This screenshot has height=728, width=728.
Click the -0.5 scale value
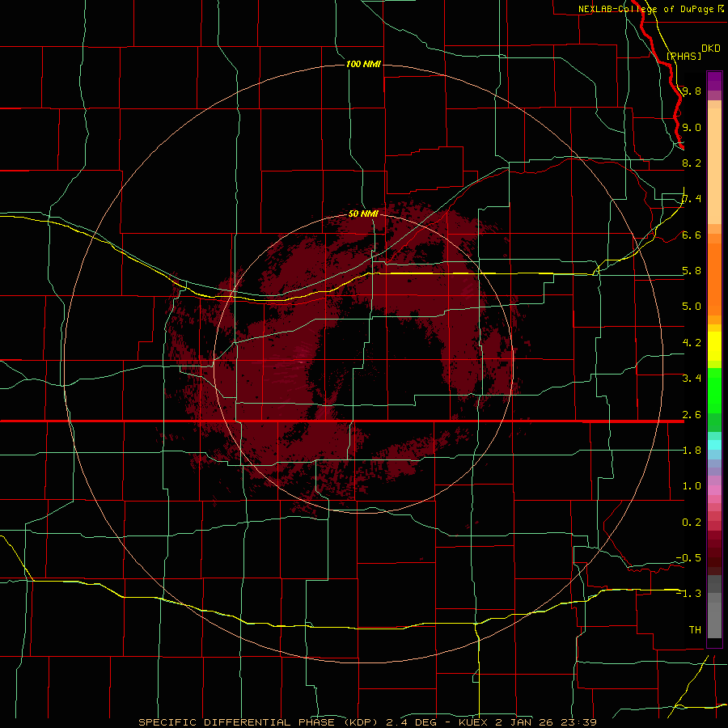[x=688, y=558]
